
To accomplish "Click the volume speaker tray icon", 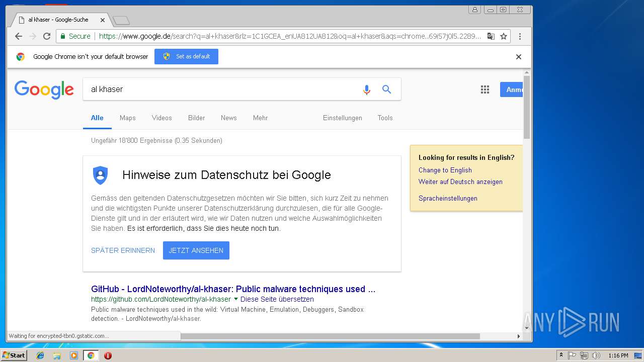I will pyautogui.click(x=596, y=355).
